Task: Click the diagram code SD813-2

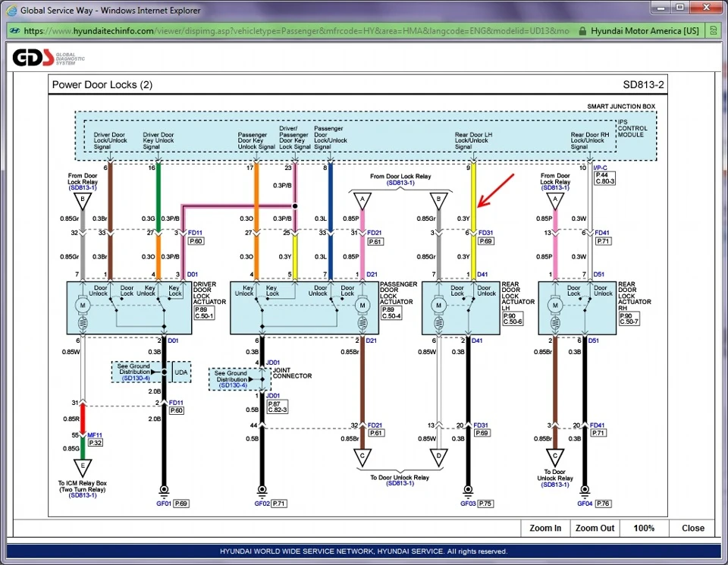Action: 643,84
